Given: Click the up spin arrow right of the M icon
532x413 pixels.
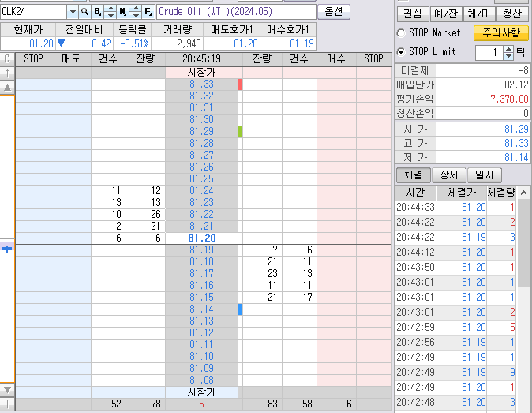Looking at the screenshot, I should tap(136, 9).
